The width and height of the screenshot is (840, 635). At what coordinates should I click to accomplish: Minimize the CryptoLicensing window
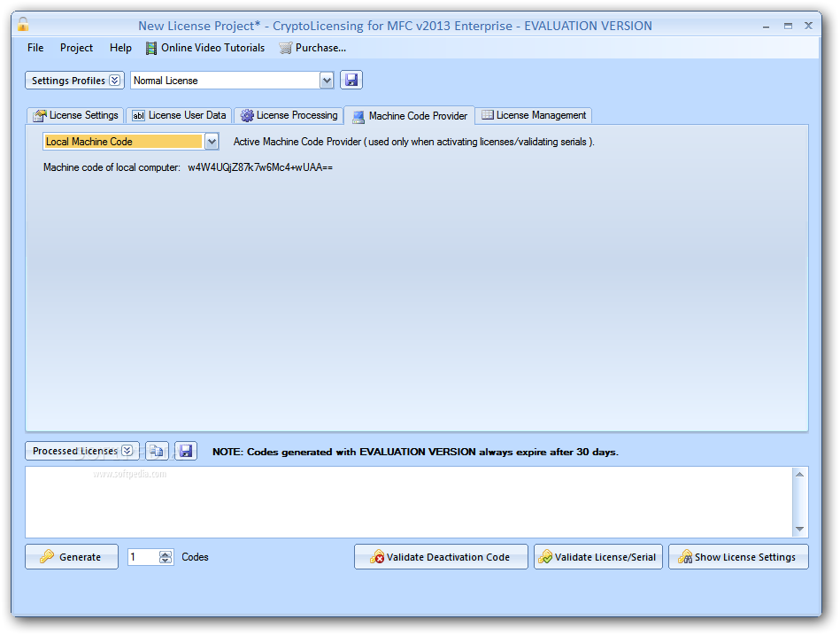click(x=766, y=26)
